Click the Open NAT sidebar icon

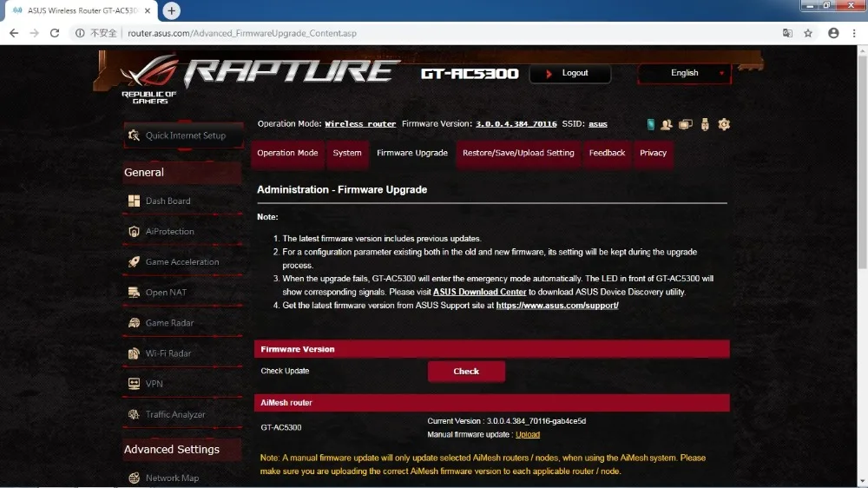pyautogui.click(x=134, y=293)
